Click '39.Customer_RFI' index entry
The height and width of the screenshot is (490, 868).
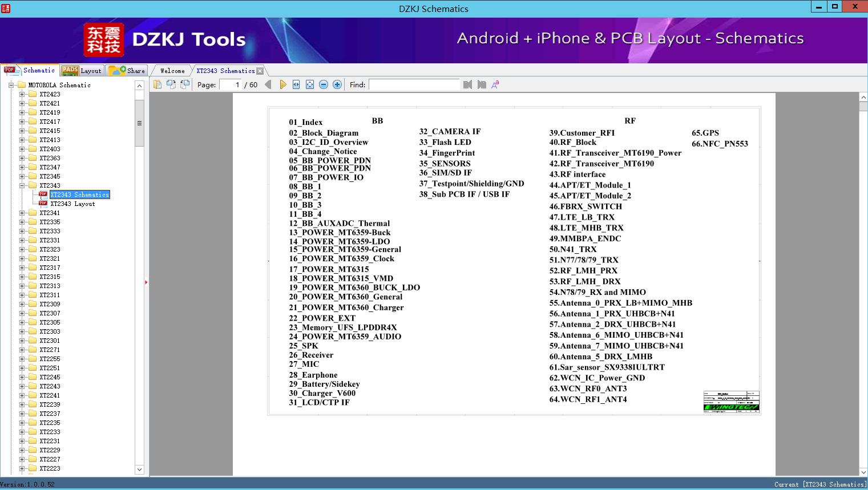(582, 133)
